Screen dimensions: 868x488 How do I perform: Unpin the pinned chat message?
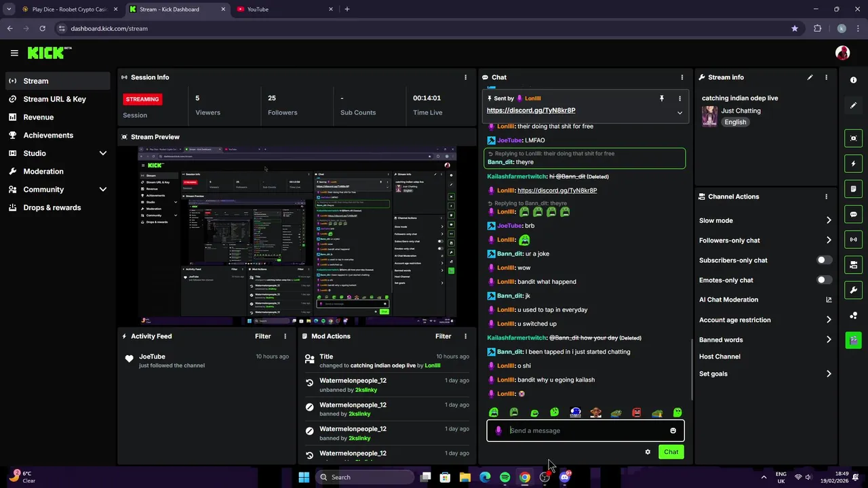(662, 98)
